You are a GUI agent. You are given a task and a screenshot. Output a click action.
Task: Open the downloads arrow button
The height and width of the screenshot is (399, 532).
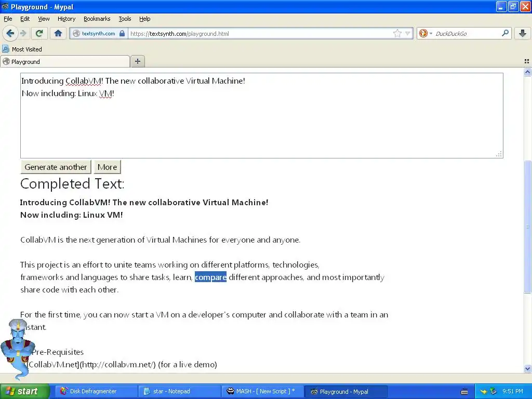(x=523, y=33)
